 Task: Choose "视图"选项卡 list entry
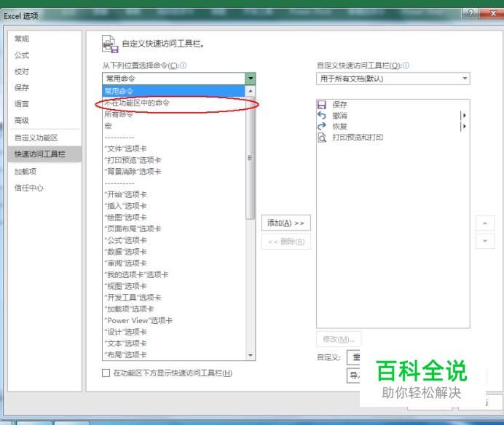click(174, 286)
